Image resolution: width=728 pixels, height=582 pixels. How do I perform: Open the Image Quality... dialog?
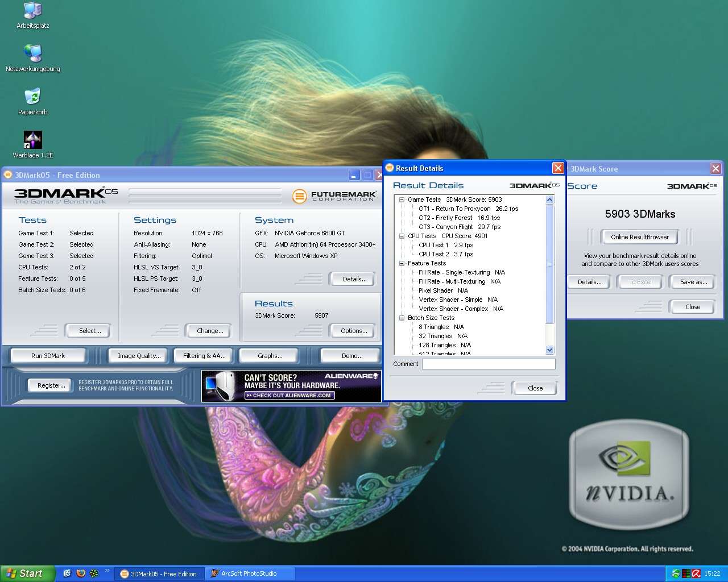(x=139, y=356)
